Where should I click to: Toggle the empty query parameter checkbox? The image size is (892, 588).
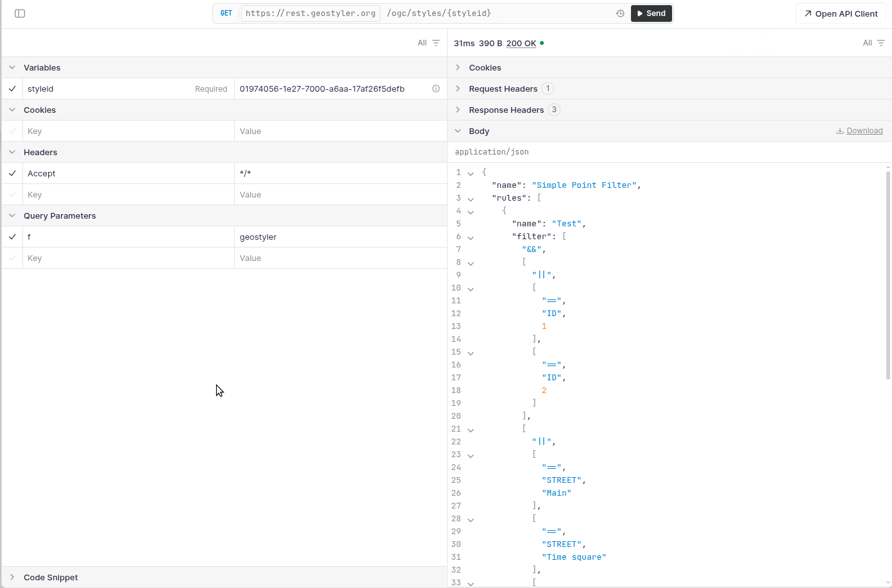[12, 258]
